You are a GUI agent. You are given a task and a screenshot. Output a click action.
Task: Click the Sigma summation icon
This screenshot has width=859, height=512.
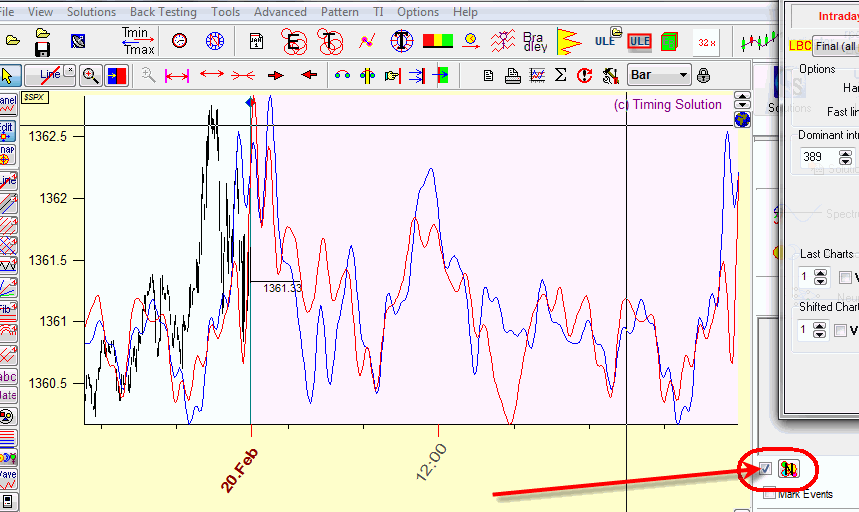(561, 75)
